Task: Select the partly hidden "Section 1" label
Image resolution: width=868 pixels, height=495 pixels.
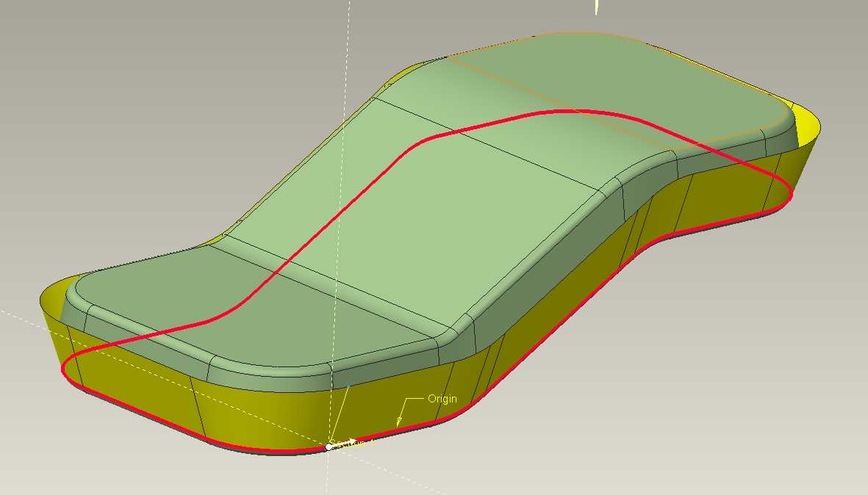Action: [x=352, y=443]
